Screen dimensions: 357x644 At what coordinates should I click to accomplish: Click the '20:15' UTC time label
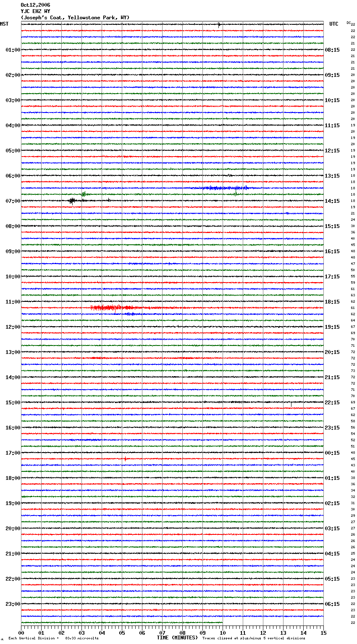(332, 352)
